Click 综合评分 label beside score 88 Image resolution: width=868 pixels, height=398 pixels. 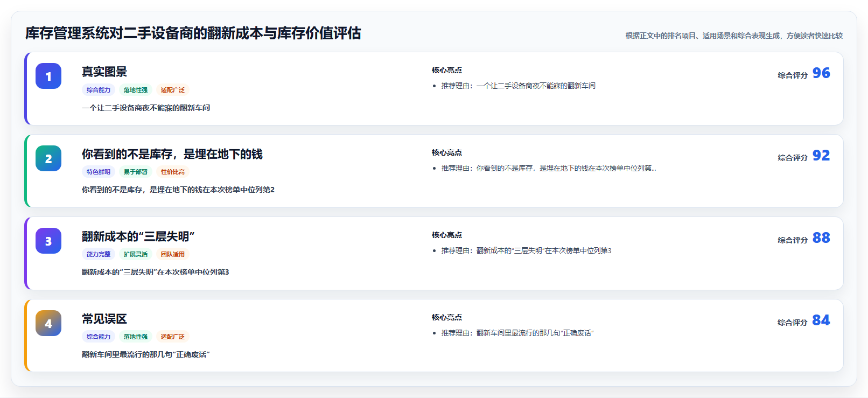793,240
